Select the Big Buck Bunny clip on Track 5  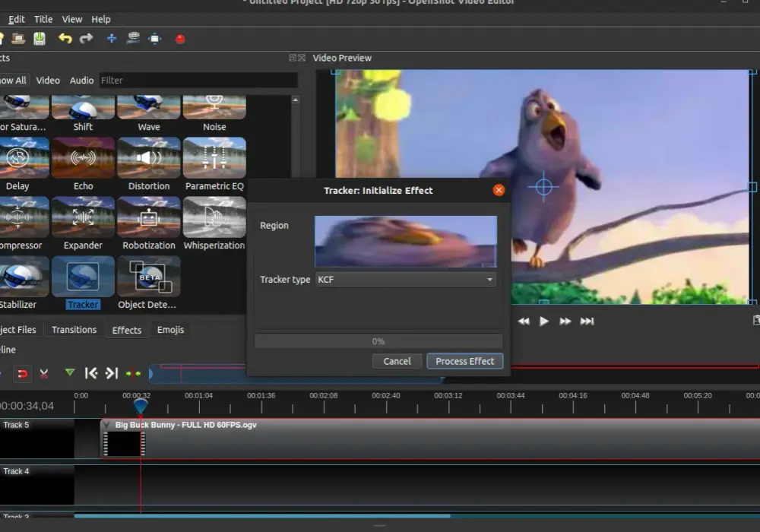430,439
